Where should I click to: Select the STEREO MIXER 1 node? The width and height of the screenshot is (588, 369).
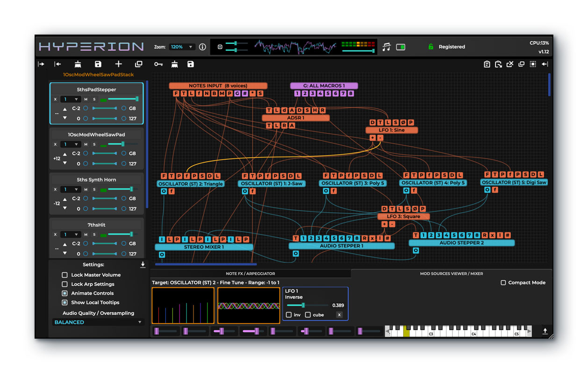[x=204, y=247]
